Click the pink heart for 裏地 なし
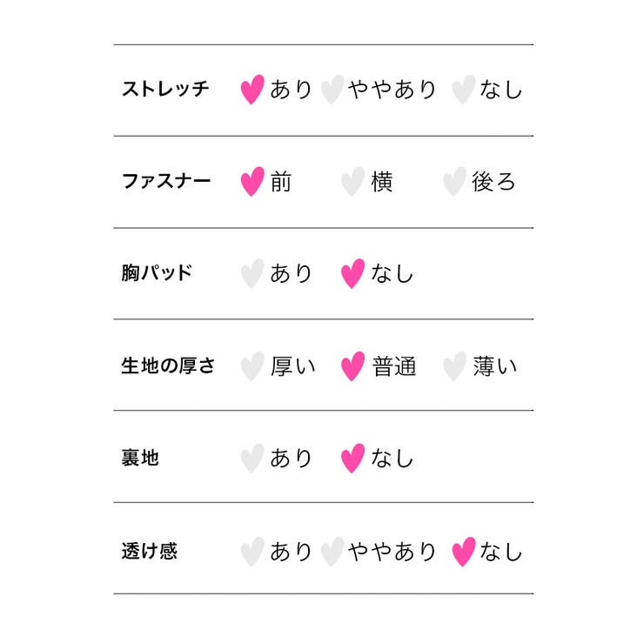This screenshot has width=644, height=644. (x=352, y=458)
